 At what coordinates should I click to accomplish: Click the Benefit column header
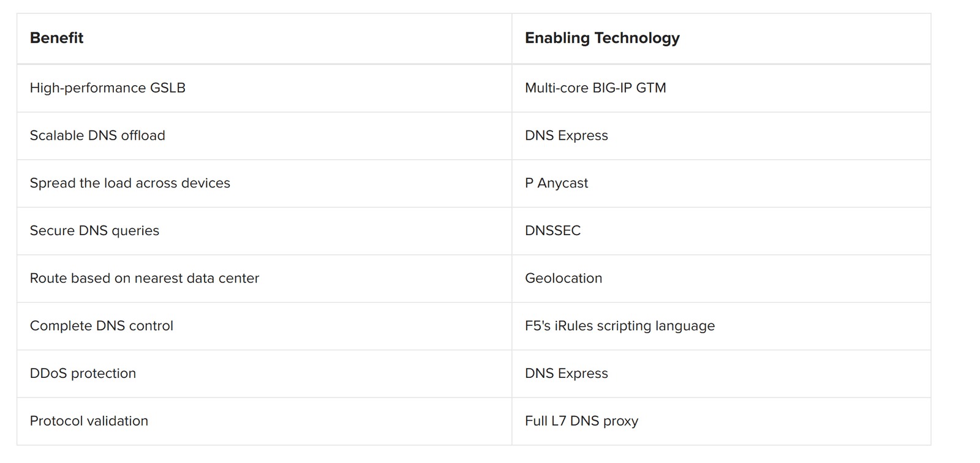coord(56,38)
